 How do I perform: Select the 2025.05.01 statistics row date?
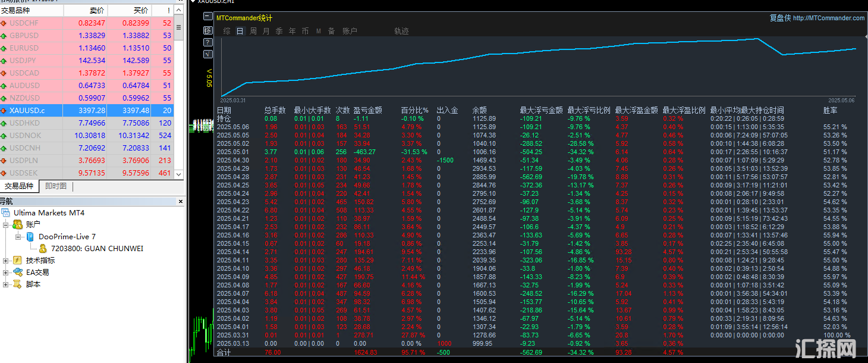pyautogui.click(x=233, y=152)
